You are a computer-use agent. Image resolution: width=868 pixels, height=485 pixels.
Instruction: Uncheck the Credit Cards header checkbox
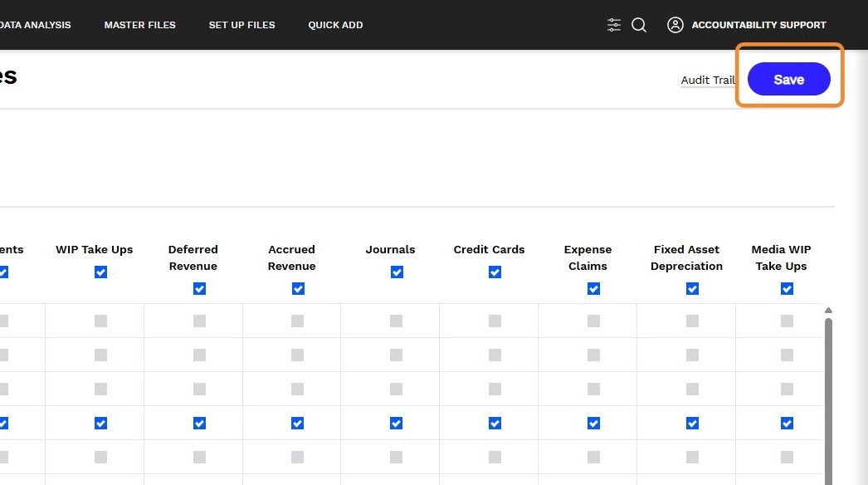coord(495,272)
